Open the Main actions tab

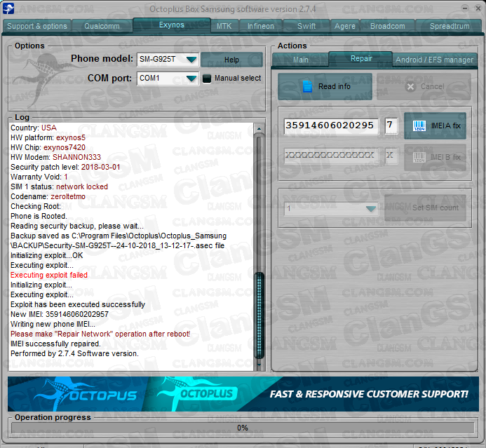click(x=301, y=60)
